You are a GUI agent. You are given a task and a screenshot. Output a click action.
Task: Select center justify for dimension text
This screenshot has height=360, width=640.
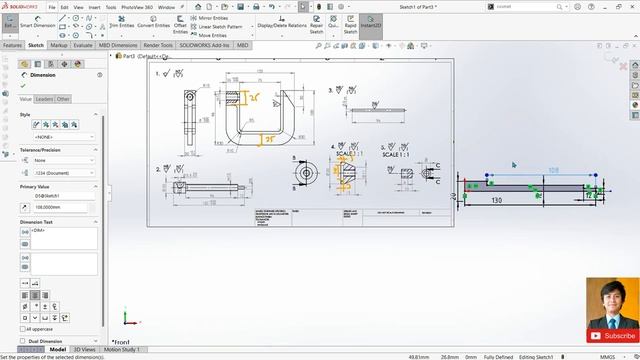(x=35, y=295)
